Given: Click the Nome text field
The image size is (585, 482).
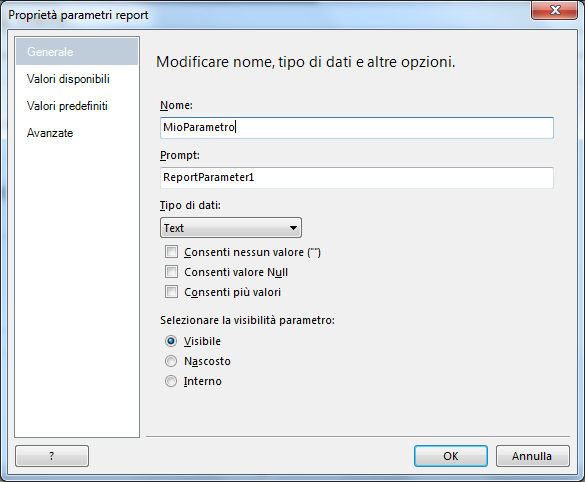Looking at the screenshot, I should pyautogui.click(x=357, y=128).
